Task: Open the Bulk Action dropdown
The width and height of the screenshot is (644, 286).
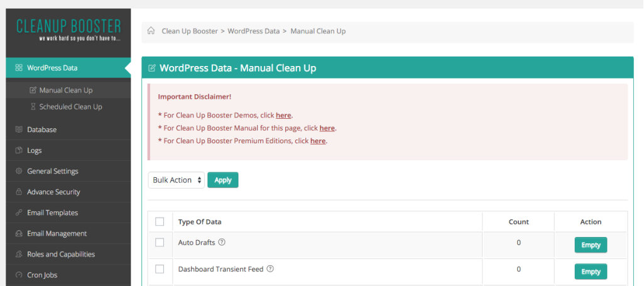Action: tap(176, 180)
